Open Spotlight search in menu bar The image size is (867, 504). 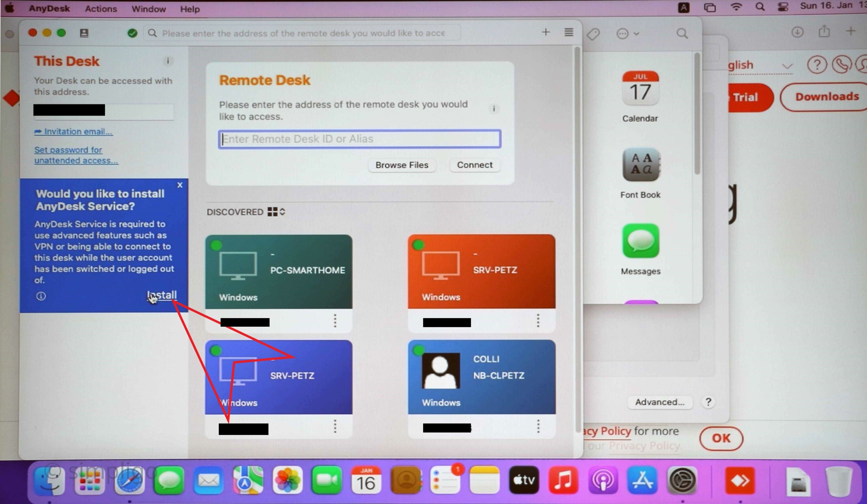[760, 7]
